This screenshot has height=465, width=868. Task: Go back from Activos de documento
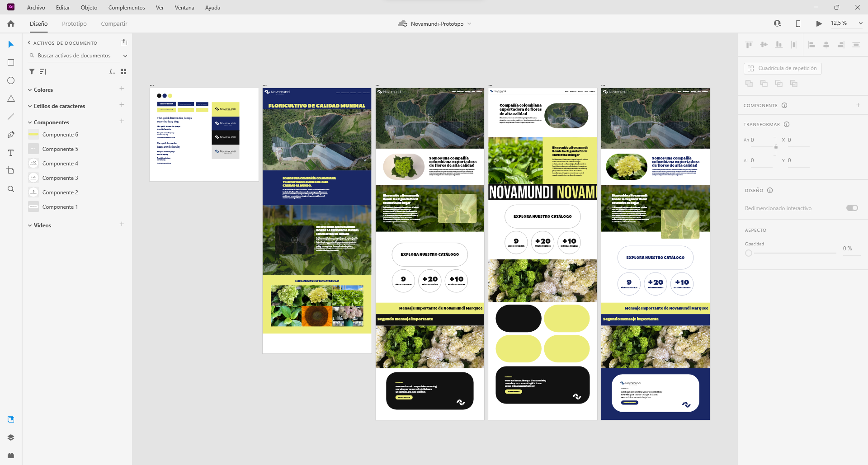point(29,43)
